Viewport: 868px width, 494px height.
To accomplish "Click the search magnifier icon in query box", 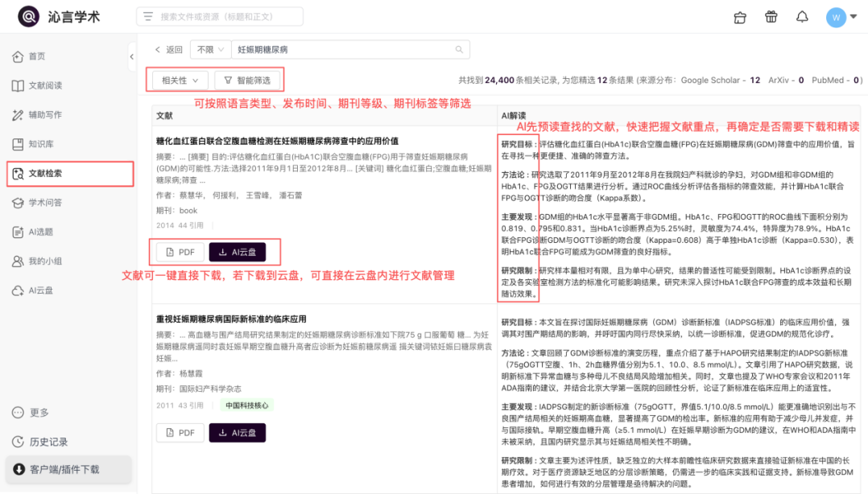I will tap(460, 50).
